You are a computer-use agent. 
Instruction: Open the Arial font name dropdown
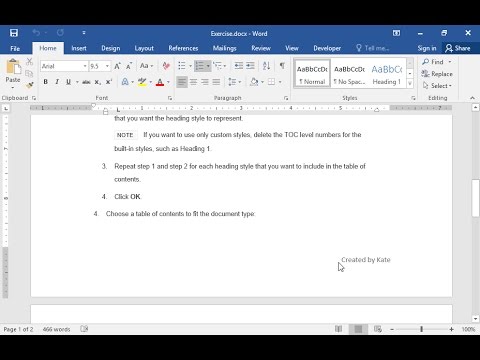tap(85, 66)
